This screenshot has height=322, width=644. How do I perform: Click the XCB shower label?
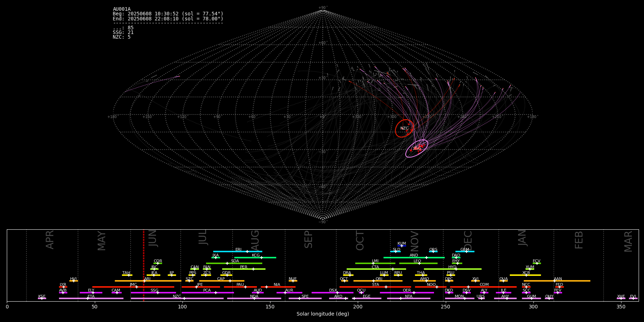[x=526, y=273]
